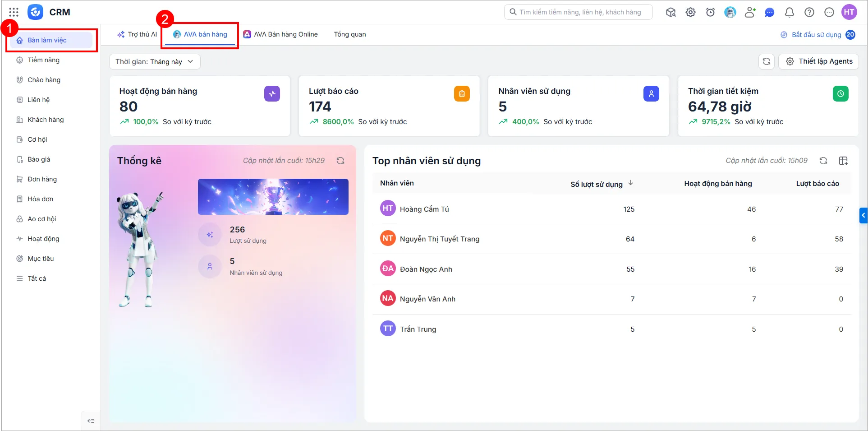
Task: Click the AVA robot character image
Action: (140, 249)
